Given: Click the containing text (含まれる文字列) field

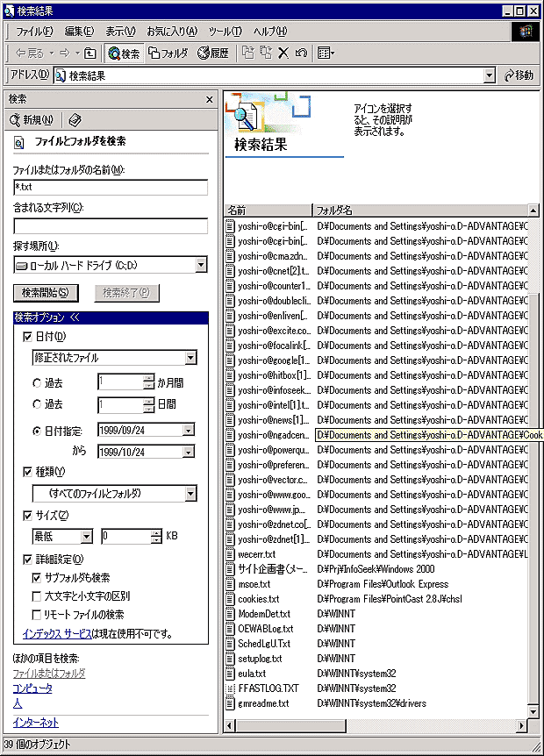Looking at the screenshot, I should coord(111,226).
